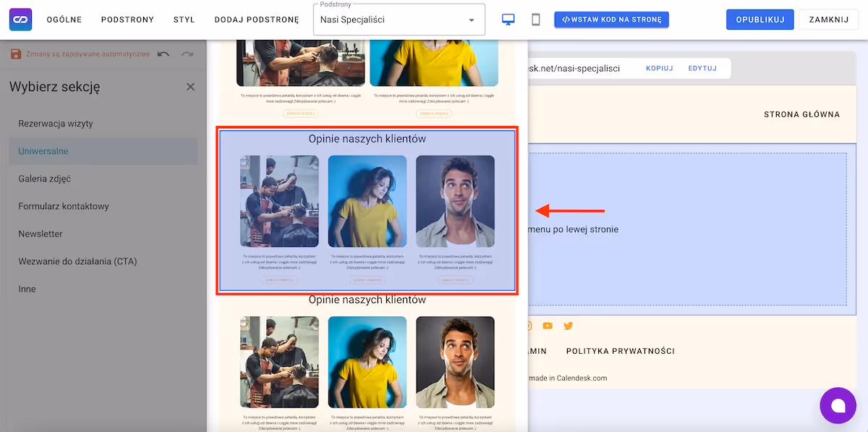Click the Calendesk logo icon
Screen dimensions: 868x432
20,20
